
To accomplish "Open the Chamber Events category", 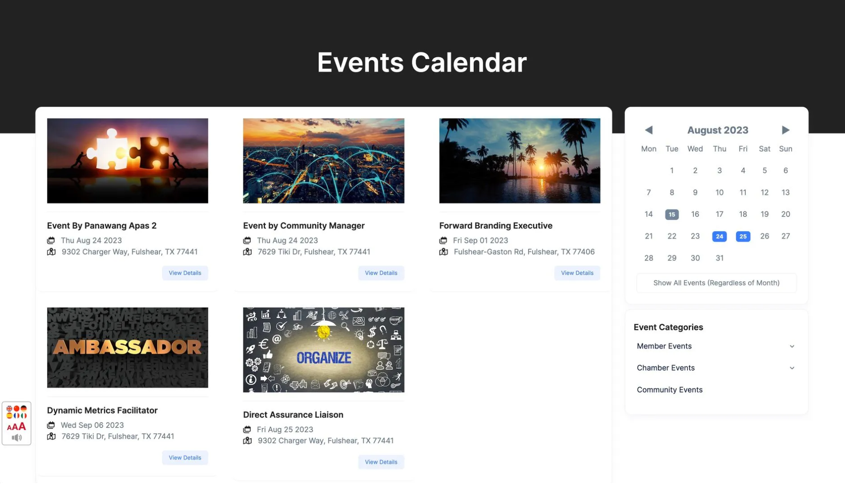I will coord(665,368).
